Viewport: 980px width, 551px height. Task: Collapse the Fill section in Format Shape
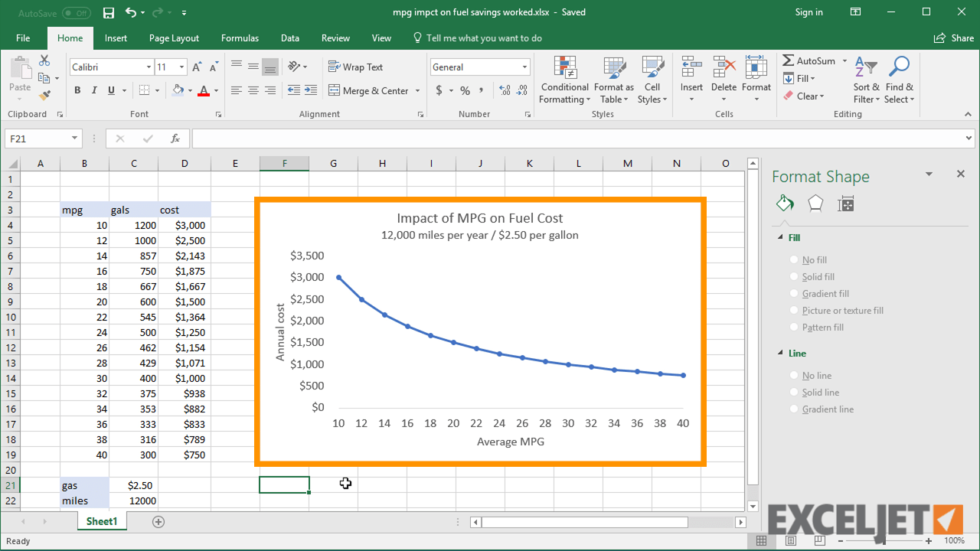780,237
